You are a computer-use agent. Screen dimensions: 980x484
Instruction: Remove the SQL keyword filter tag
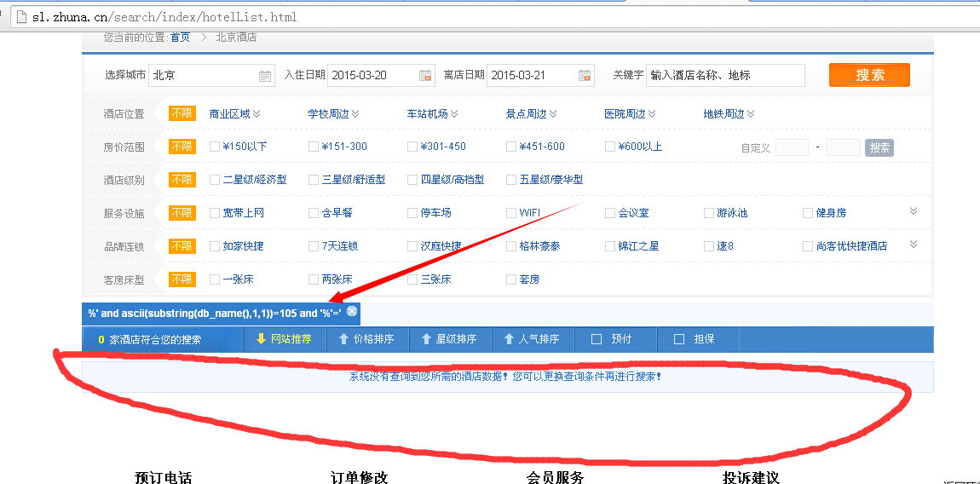(352, 311)
